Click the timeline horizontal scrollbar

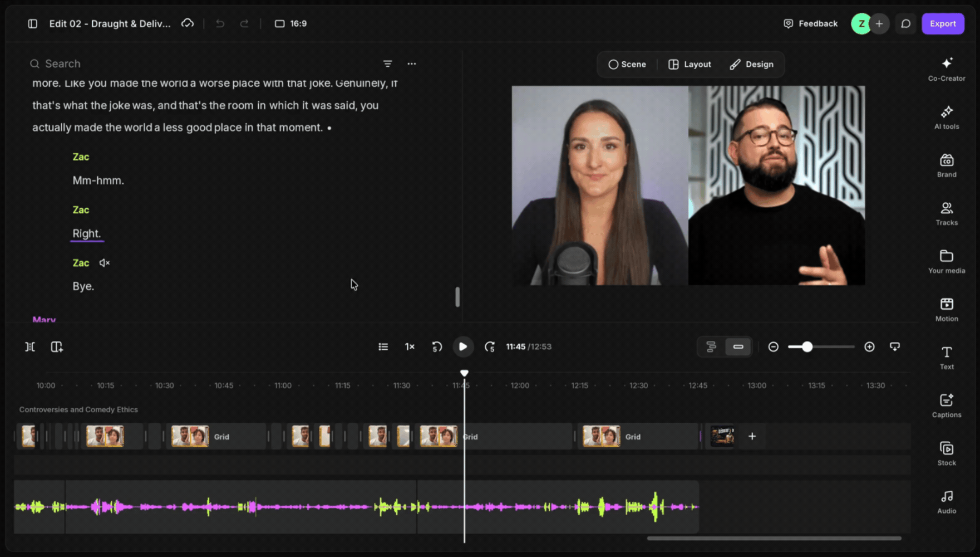point(774,538)
